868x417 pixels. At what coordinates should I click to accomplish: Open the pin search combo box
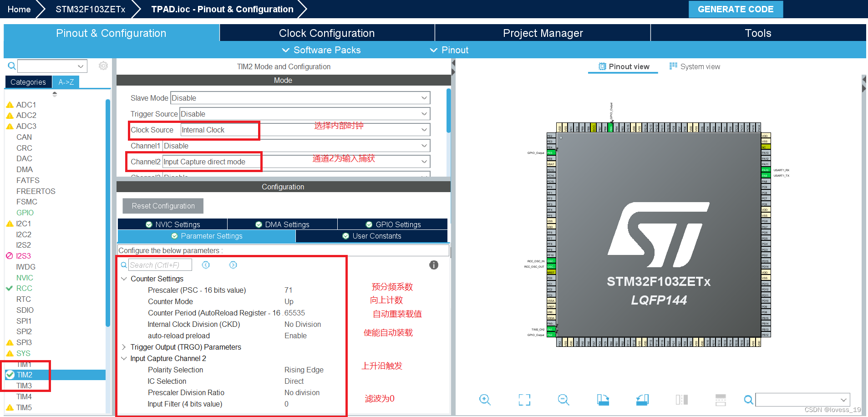pos(803,400)
